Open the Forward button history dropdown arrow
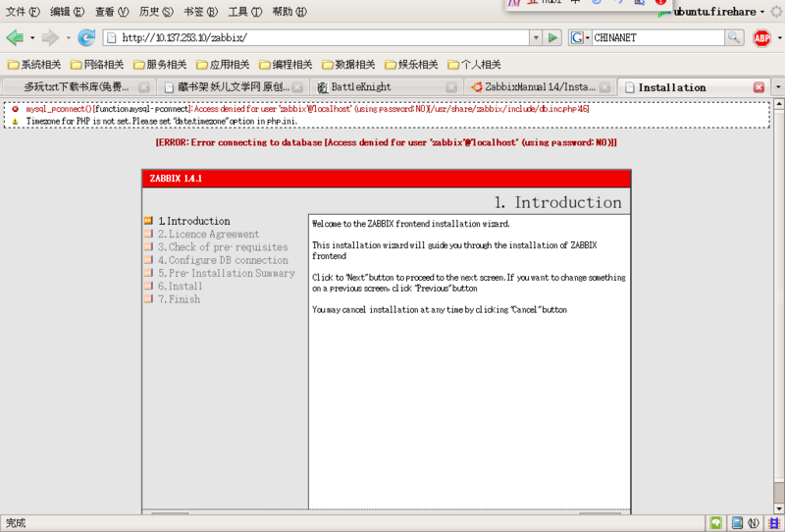The width and height of the screenshot is (785, 532). 68,38
